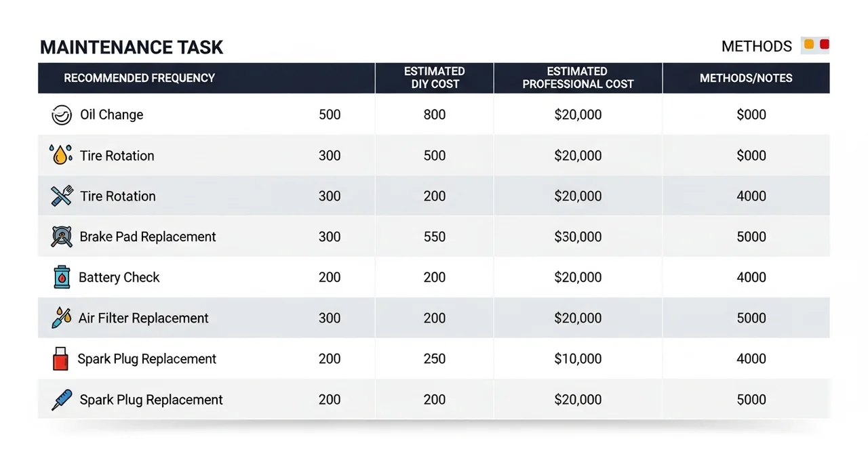Select the Recommended Frequency column header
Screen dimensions: 868x473
coord(139,78)
